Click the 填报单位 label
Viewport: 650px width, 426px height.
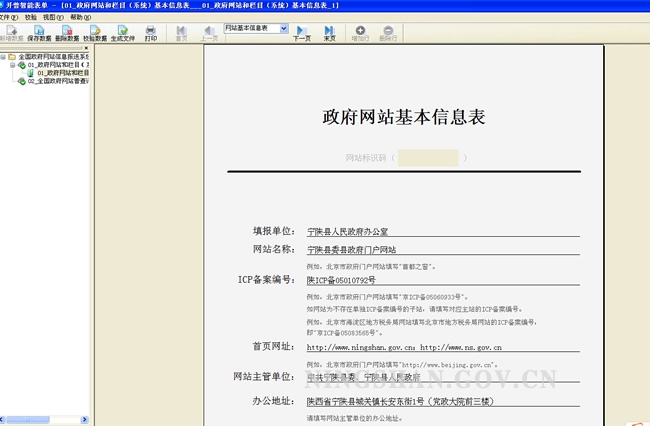pyautogui.click(x=274, y=231)
